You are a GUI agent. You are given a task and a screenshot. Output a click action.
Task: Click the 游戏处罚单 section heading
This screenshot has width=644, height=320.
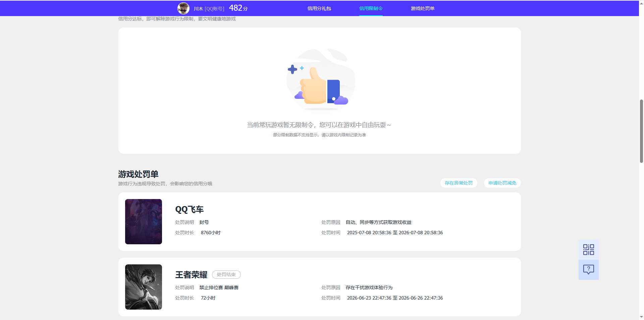(x=138, y=174)
